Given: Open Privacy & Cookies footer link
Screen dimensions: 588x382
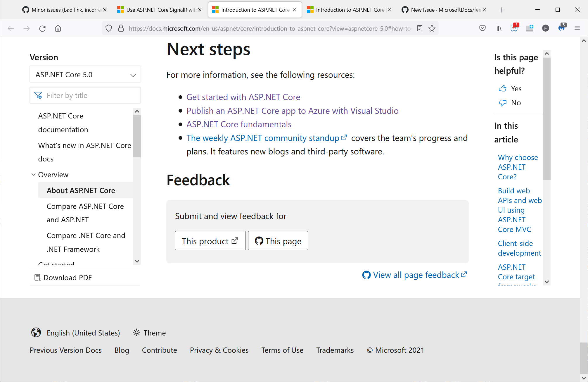Looking at the screenshot, I should click(219, 350).
